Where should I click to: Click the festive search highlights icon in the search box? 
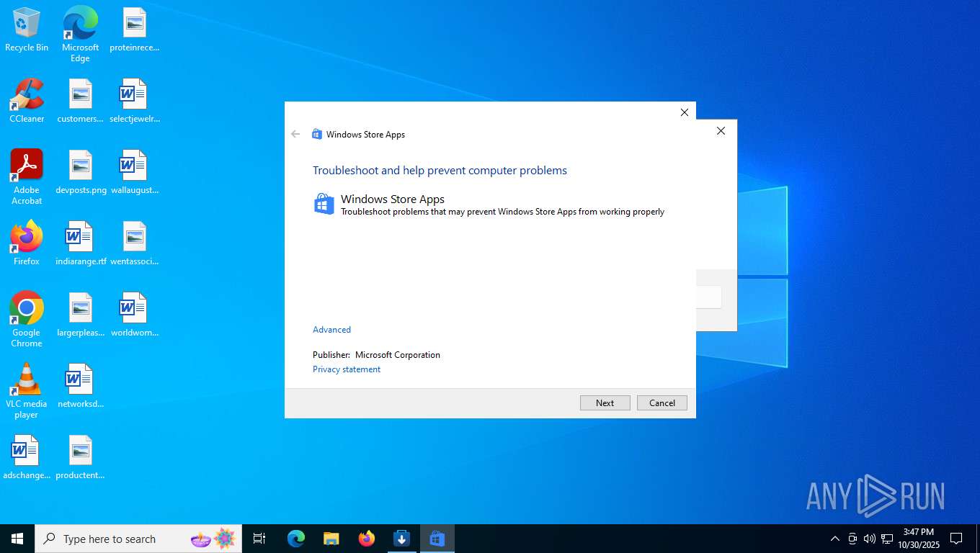click(213, 539)
